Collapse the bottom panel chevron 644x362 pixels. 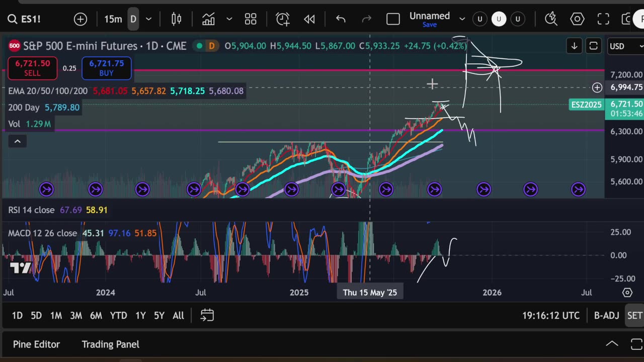click(x=612, y=344)
